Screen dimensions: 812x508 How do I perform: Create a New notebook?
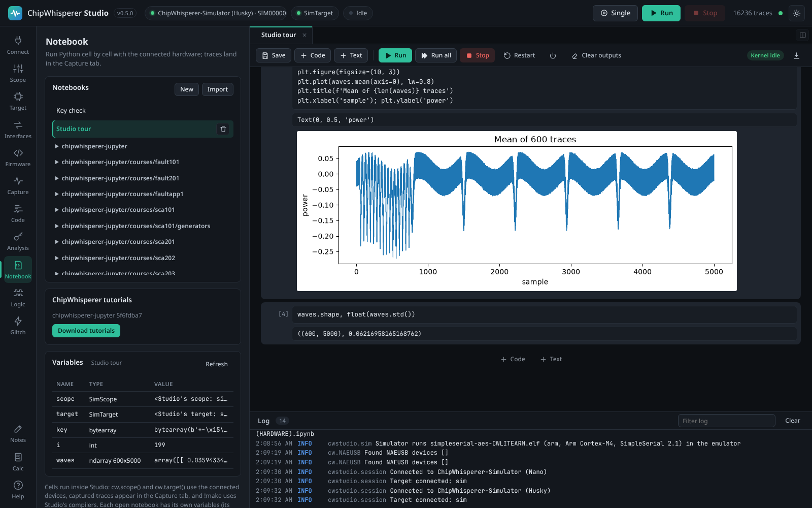(187, 89)
